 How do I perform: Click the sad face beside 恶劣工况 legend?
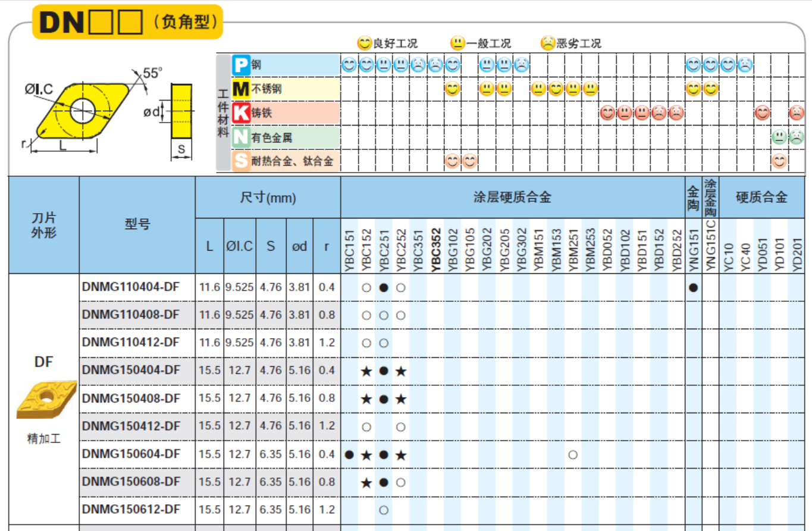pos(547,43)
